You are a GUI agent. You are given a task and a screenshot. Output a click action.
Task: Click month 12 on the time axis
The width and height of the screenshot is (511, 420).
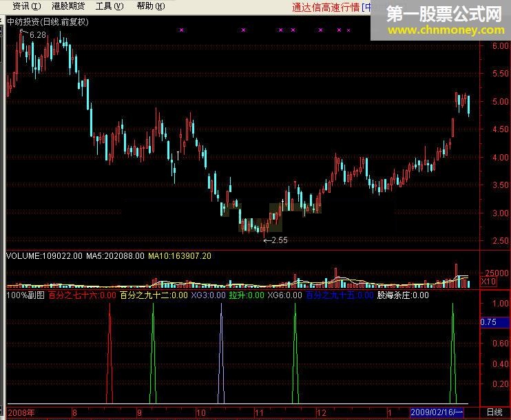pos(322,413)
